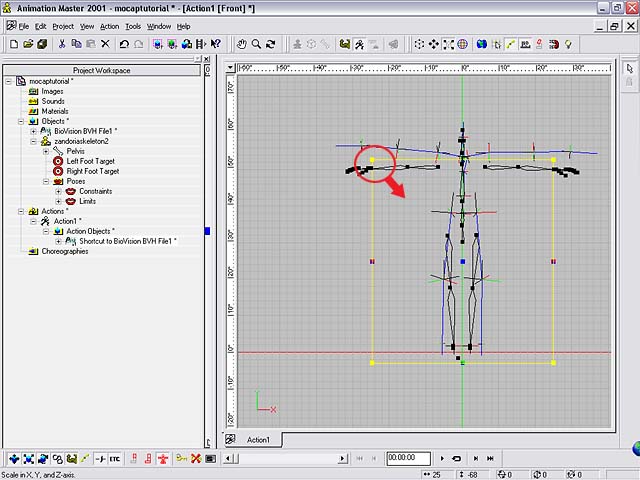Toggle the ETC button in bottom toolbar
The image size is (640, 480).
pos(115,458)
